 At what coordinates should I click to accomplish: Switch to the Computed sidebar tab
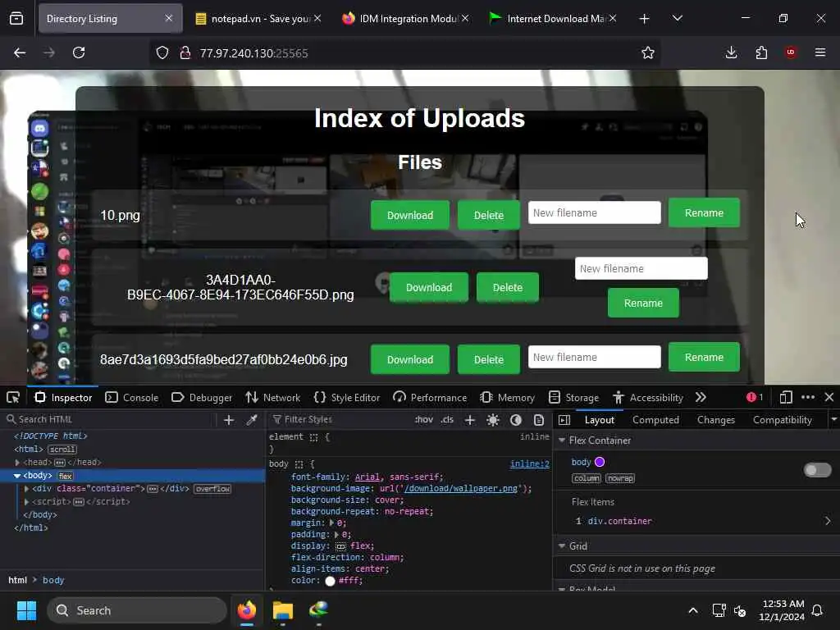[x=655, y=420]
